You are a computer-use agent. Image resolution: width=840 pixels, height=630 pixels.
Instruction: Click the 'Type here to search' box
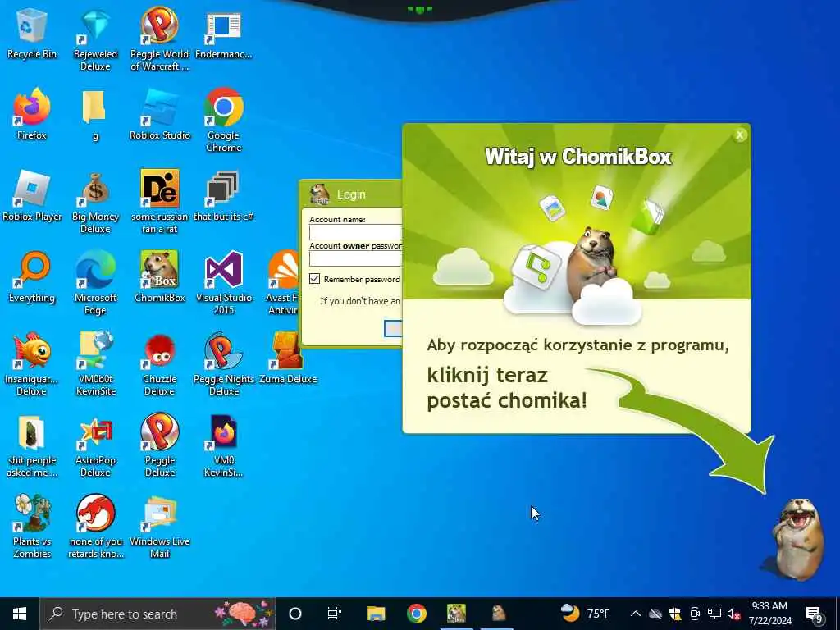[157, 614]
